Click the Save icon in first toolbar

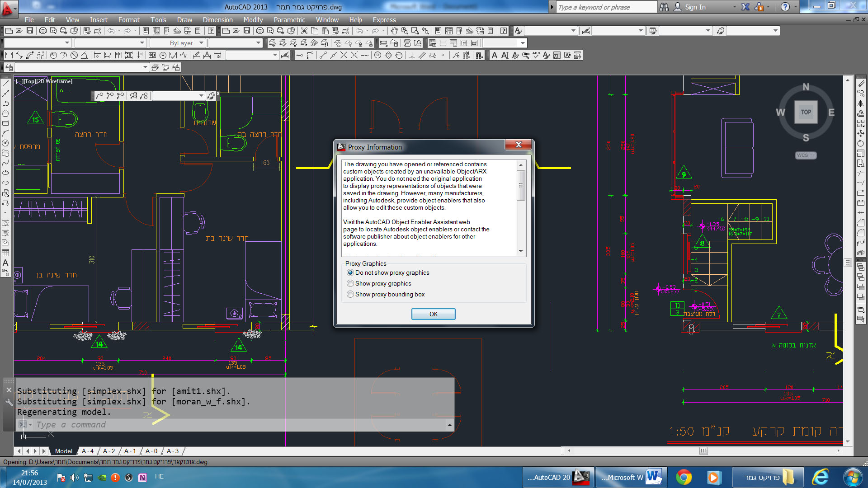pyautogui.click(x=30, y=31)
